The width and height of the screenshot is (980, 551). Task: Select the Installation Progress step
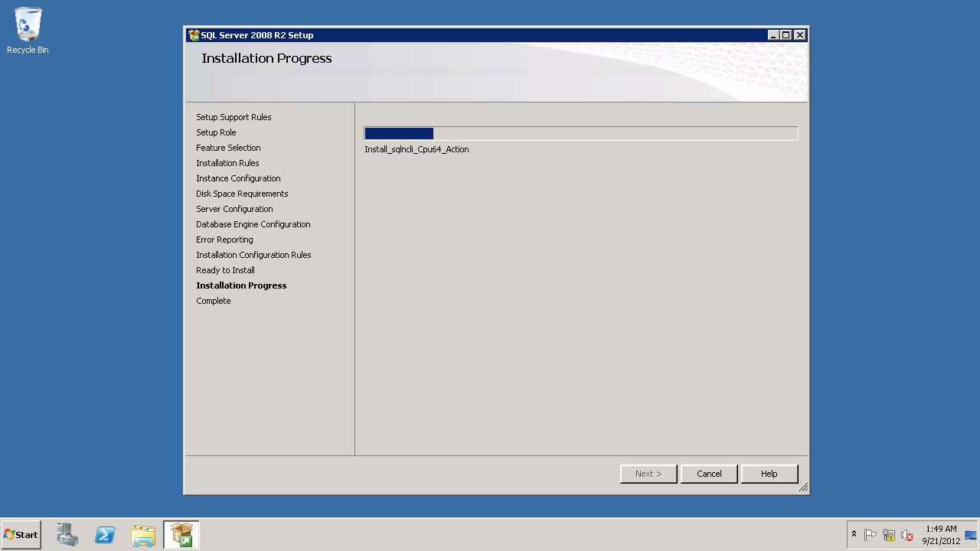241,285
